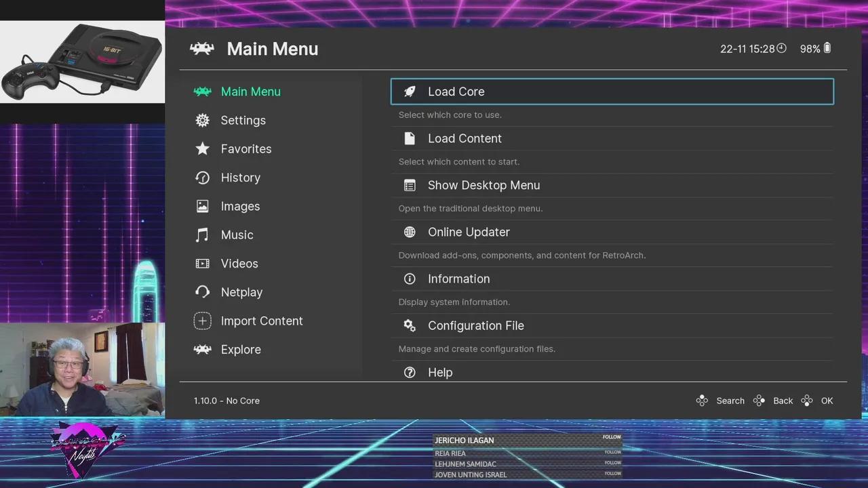Click the RetroArch invader logo in header
This screenshot has width=868, height=488.
[202, 49]
